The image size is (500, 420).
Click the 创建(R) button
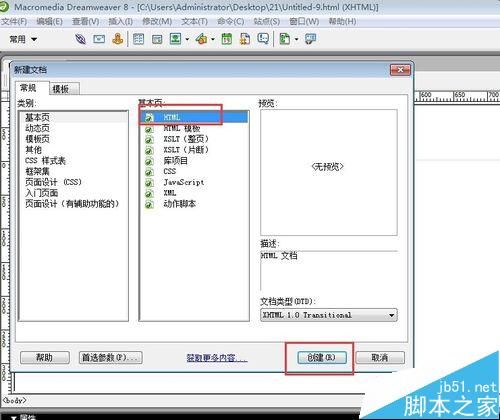(322, 358)
